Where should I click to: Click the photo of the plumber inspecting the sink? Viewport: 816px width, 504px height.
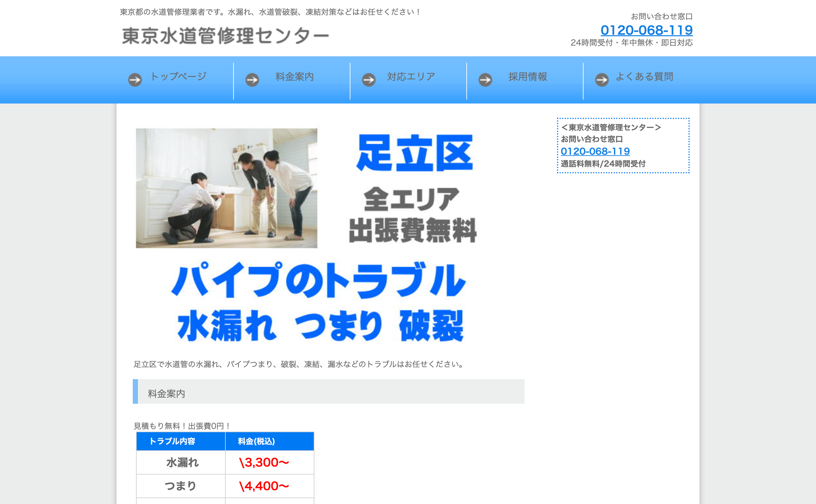point(227,188)
